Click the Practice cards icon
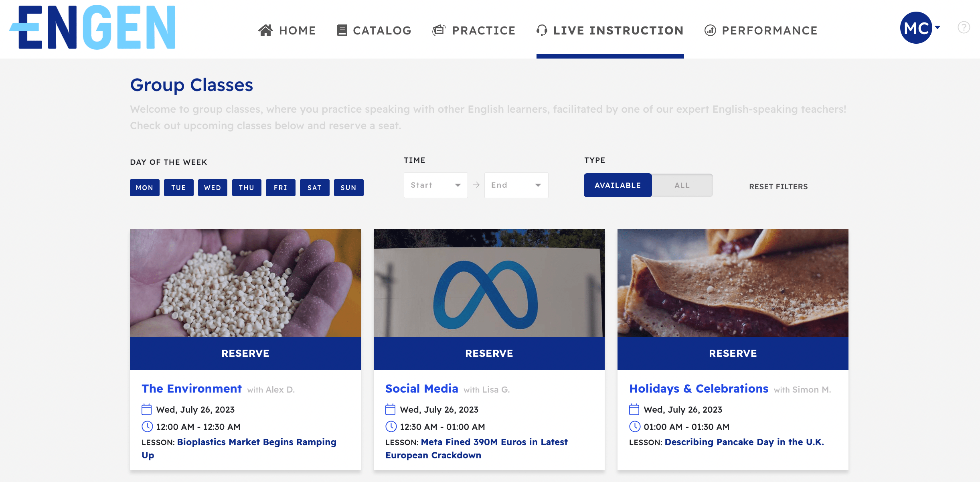The image size is (980, 482). [x=439, y=30]
